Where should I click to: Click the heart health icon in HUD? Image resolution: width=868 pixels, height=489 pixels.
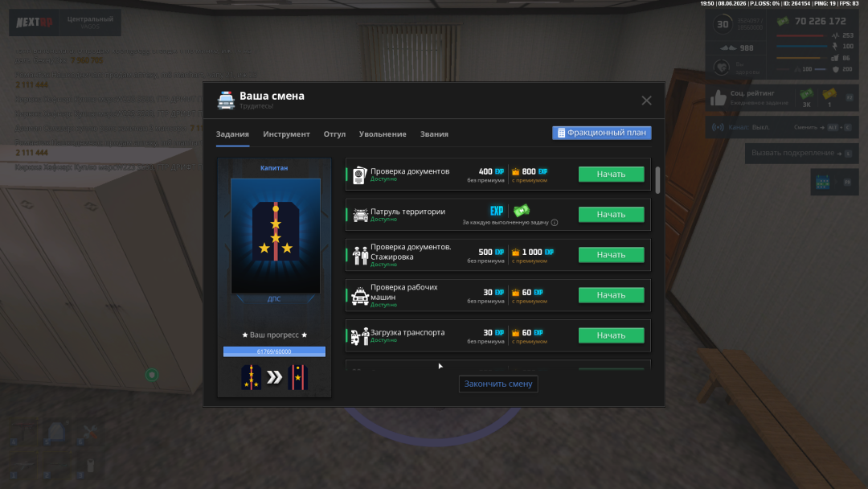721,68
